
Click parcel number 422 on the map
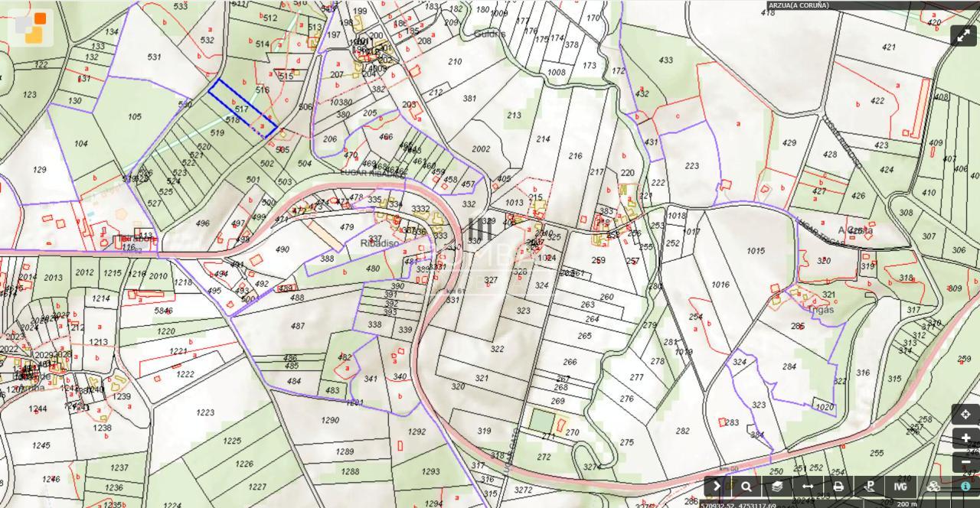coord(877,100)
